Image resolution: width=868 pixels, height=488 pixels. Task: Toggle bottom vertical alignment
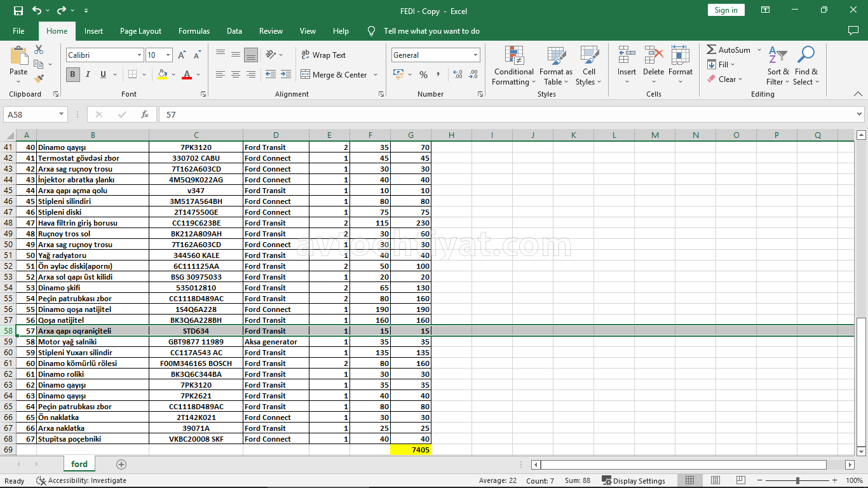251,55
